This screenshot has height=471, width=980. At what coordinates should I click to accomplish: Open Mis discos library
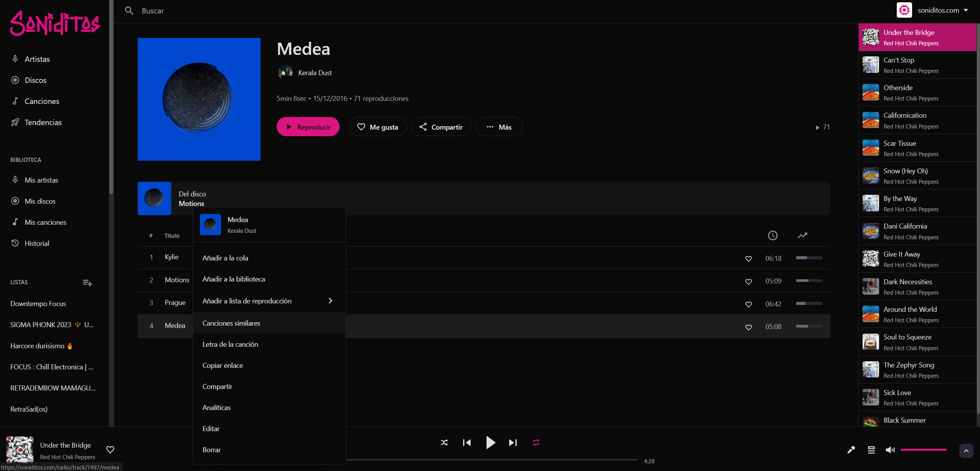(40, 201)
